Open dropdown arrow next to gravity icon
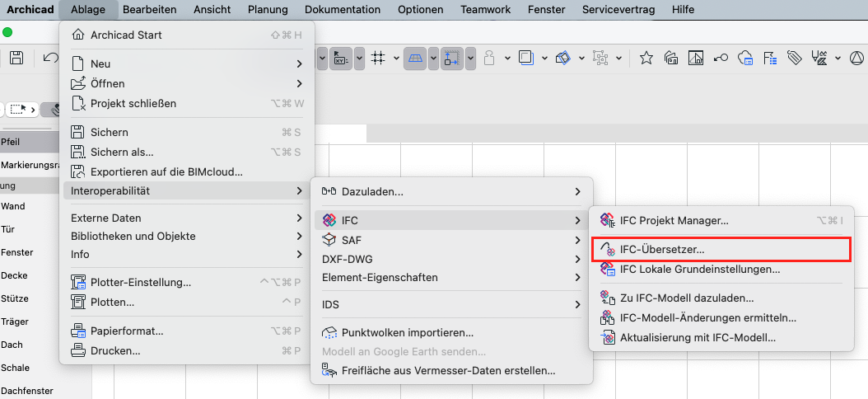The width and height of the screenshot is (868, 399). pos(507,58)
